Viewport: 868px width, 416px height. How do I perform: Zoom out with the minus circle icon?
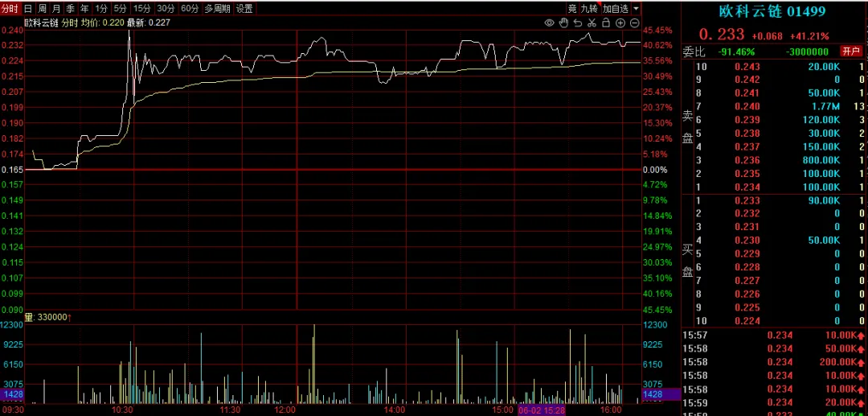(633, 23)
